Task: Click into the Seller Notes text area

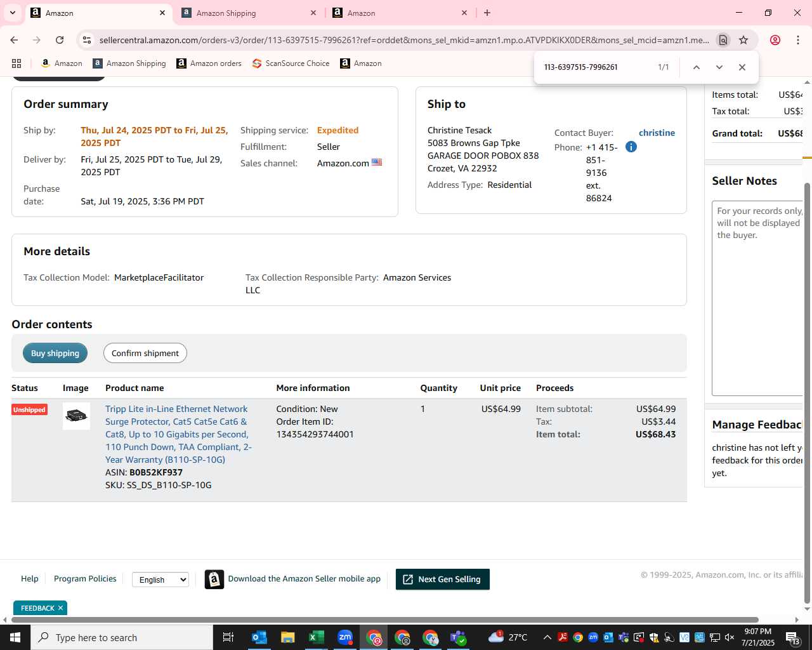Action: click(x=757, y=298)
